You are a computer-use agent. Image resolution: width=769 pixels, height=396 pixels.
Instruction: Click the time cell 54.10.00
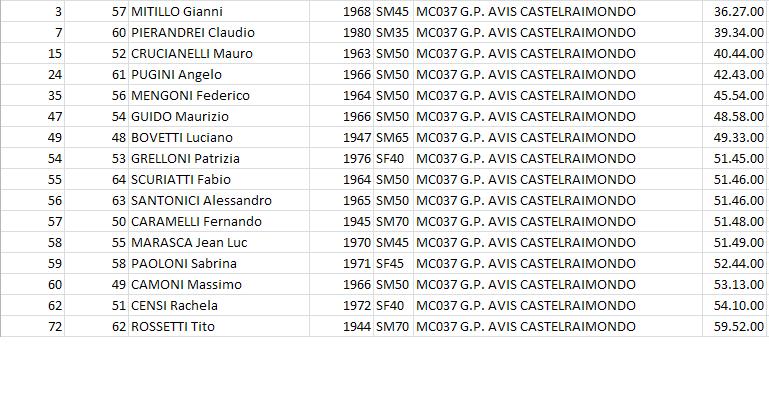(x=735, y=306)
